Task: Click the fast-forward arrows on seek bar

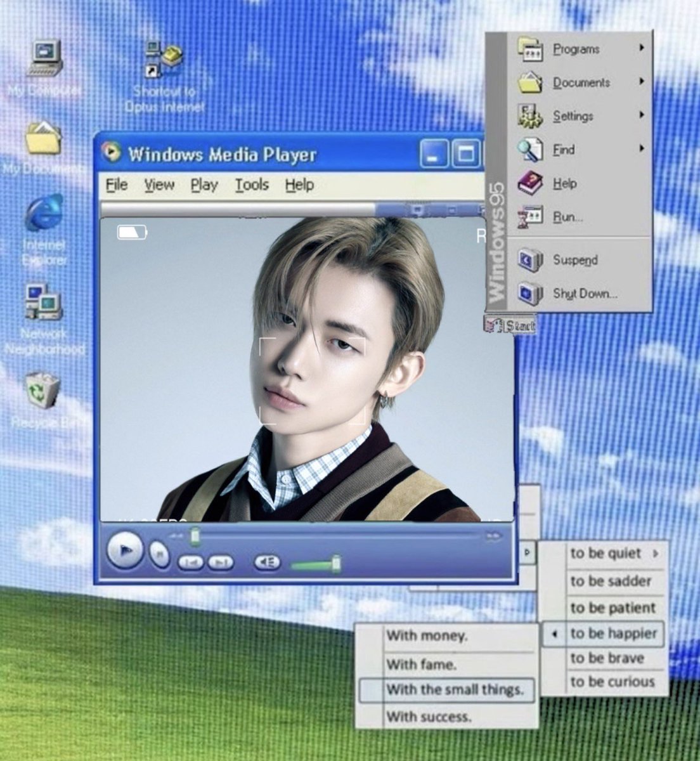Action: pyautogui.click(x=493, y=537)
